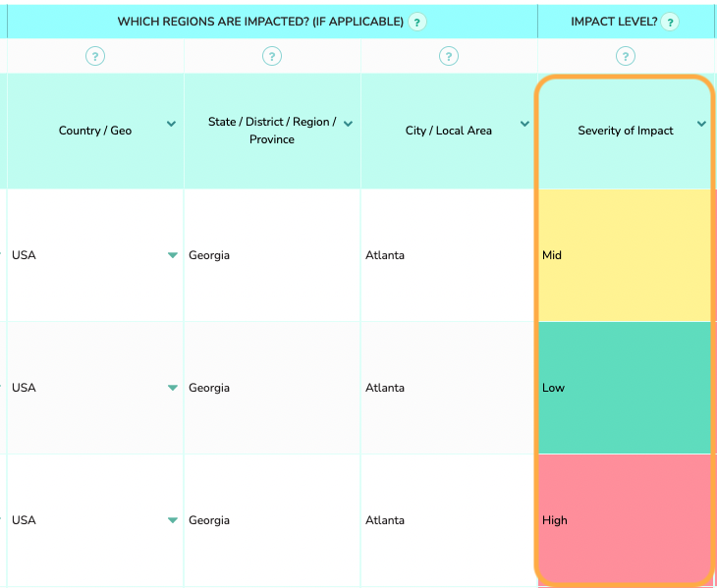Open USA country dropdown in Low severity row
This screenshot has width=717, height=588.
(x=173, y=388)
